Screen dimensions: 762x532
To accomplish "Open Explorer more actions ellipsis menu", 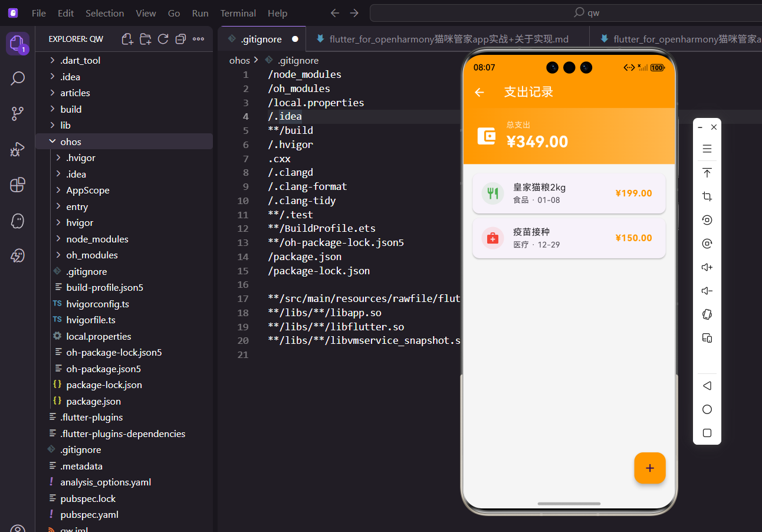I will click(x=198, y=39).
